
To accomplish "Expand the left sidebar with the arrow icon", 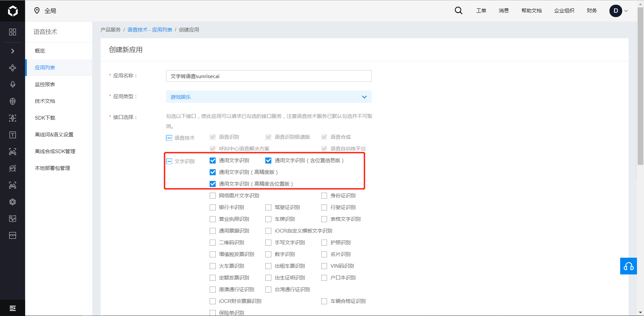I will (x=12, y=51).
